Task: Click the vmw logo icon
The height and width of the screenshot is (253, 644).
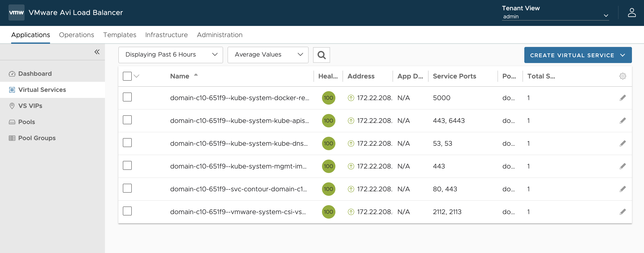Action: (x=17, y=13)
